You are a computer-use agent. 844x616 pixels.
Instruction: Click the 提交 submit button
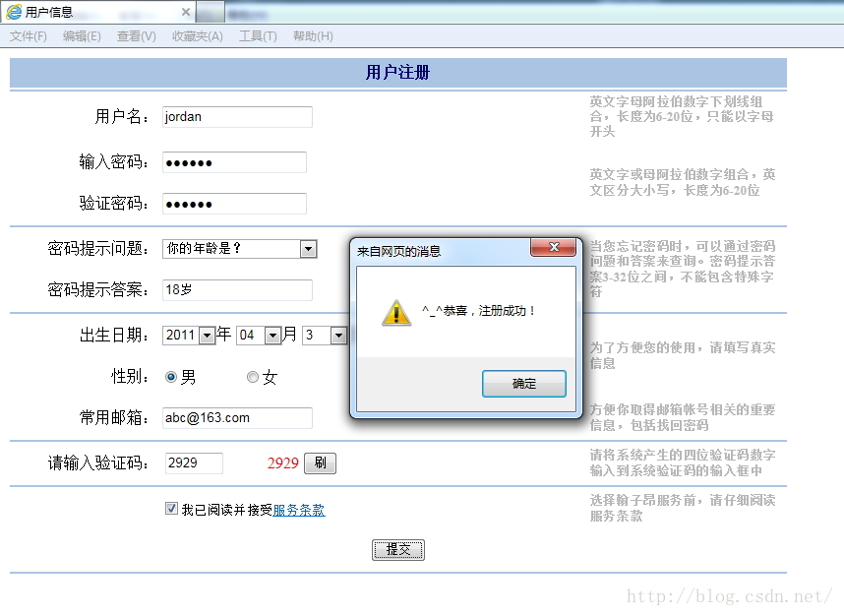(x=398, y=550)
